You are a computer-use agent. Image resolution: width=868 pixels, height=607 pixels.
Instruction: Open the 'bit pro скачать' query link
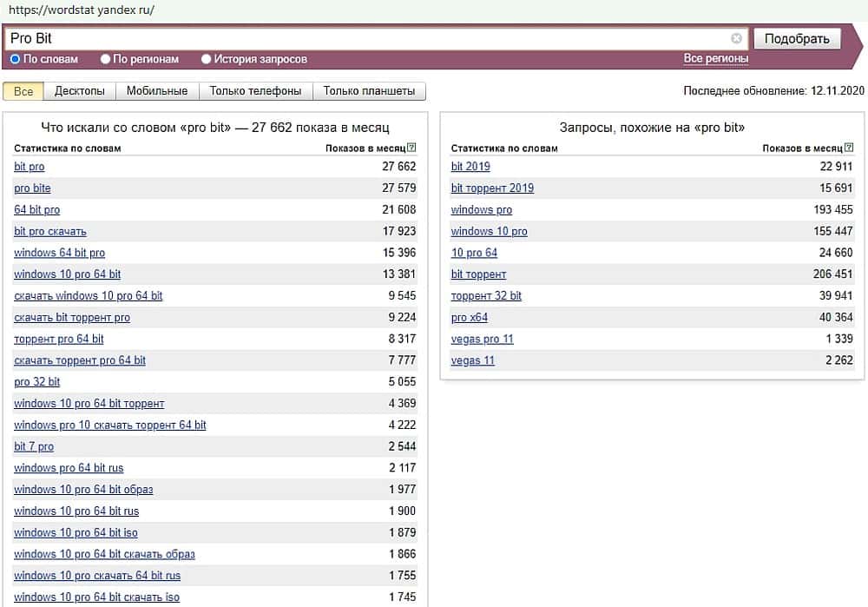50,231
